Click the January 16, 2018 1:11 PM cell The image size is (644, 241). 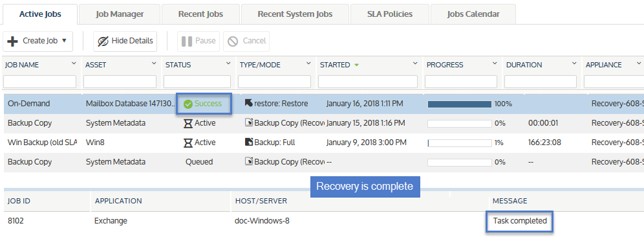coord(365,104)
